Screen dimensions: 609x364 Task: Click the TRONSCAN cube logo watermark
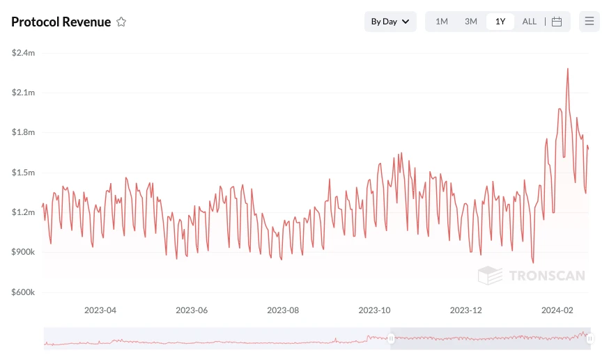490,276
